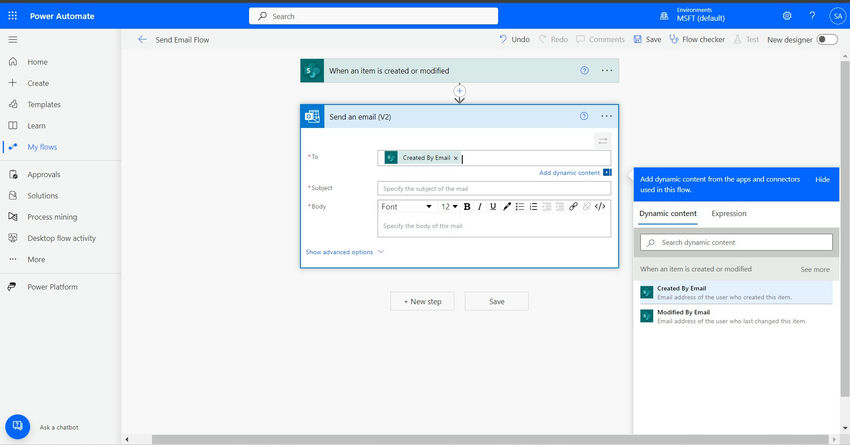Open My flows in the sidebar
The width and height of the screenshot is (850, 445).
[42, 147]
